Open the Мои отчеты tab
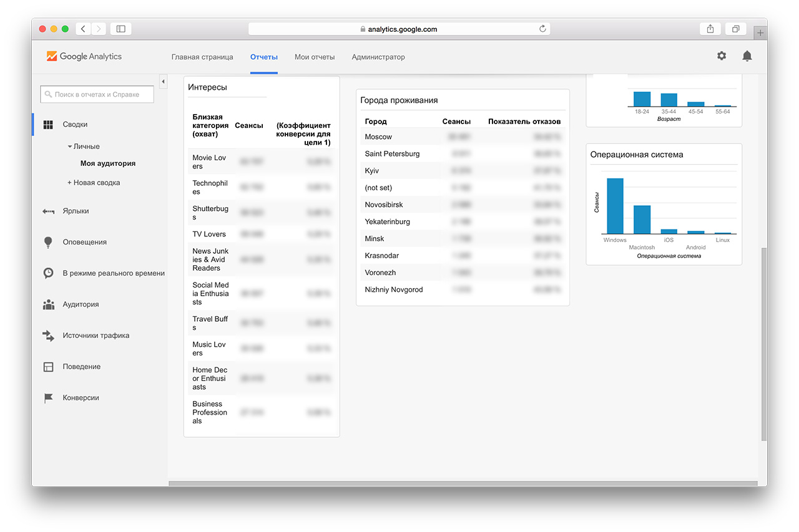 pos(315,57)
